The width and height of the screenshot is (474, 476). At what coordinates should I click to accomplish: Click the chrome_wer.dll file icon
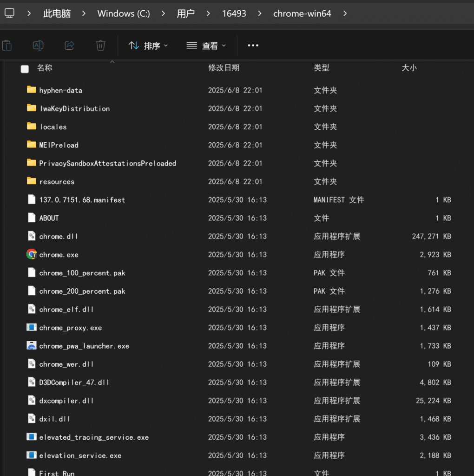(32, 364)
